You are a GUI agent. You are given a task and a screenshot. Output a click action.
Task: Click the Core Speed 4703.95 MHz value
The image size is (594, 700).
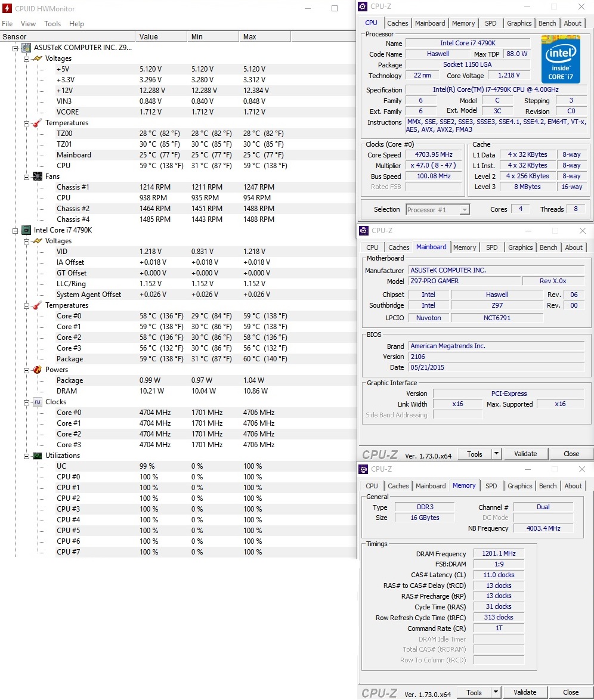pos(434,154)
